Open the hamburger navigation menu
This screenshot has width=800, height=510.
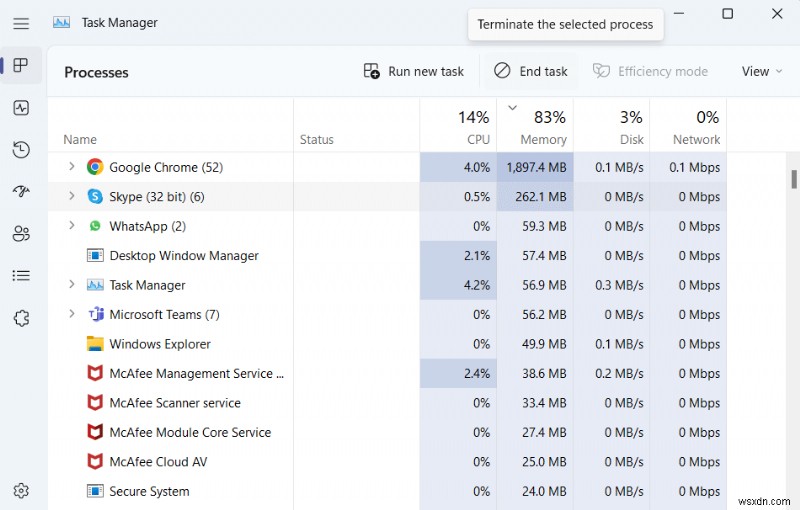tap(21, 23)
